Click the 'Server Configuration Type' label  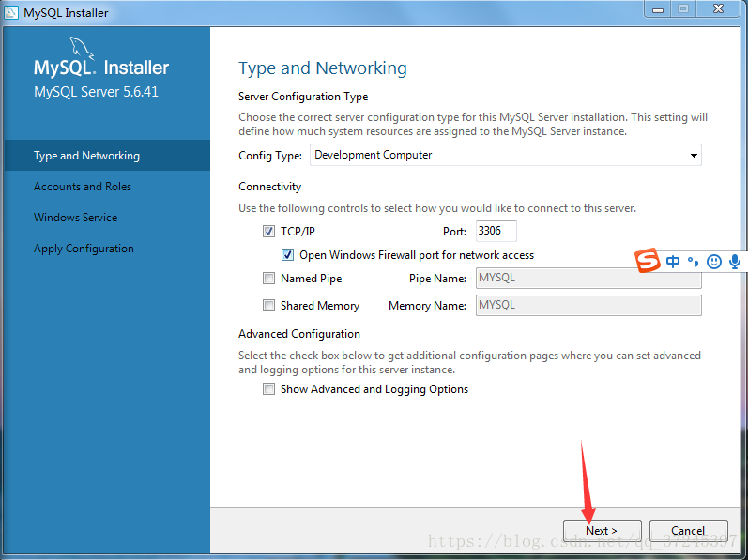click(x=303, y=97)
